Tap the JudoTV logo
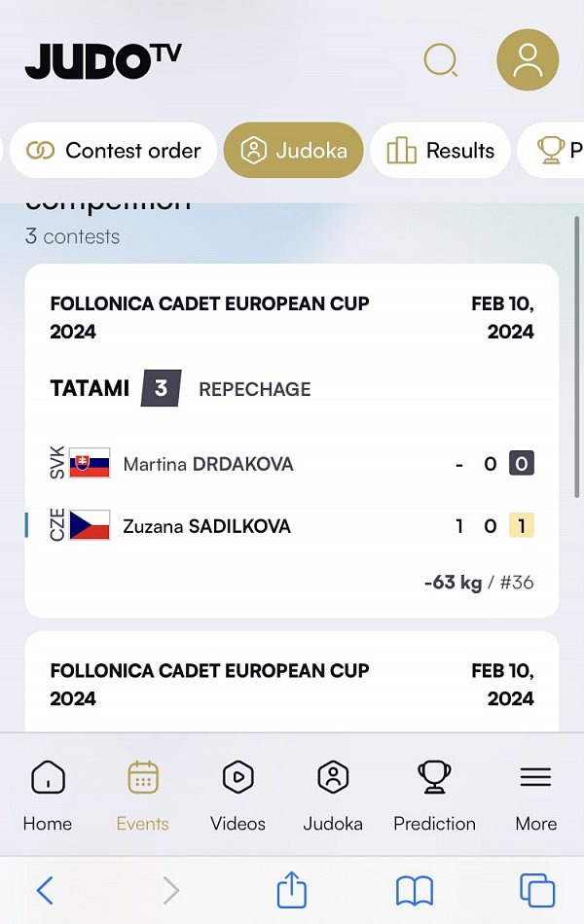 pyautogui.click(x=103, y=60)
